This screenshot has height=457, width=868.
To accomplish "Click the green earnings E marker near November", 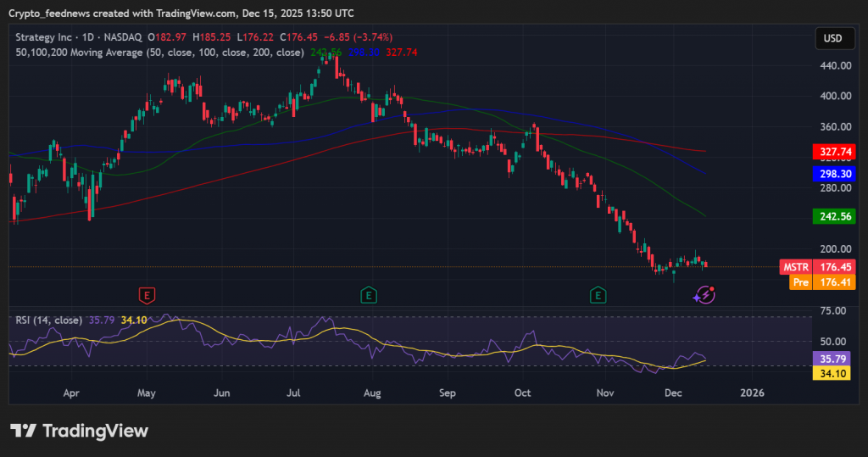I will (x=598, y=295).
